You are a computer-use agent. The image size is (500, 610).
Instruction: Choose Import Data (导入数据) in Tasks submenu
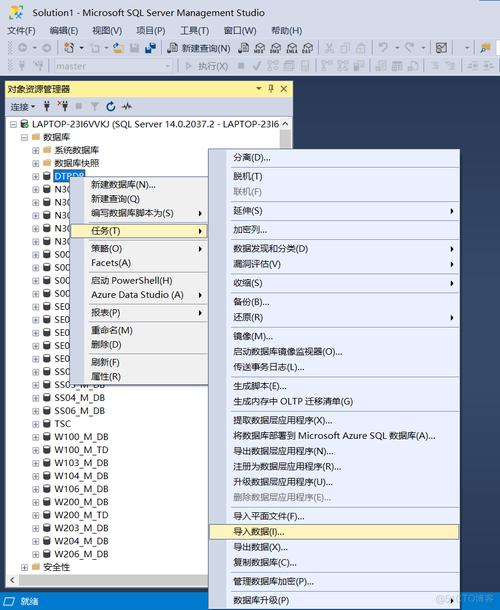point(334,532)
